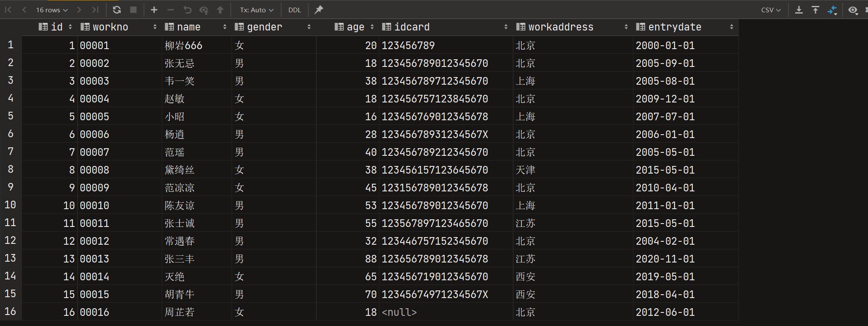868x326 pixels.
Task: Select the name cell "柳岩666"
Action: point(197,45)
